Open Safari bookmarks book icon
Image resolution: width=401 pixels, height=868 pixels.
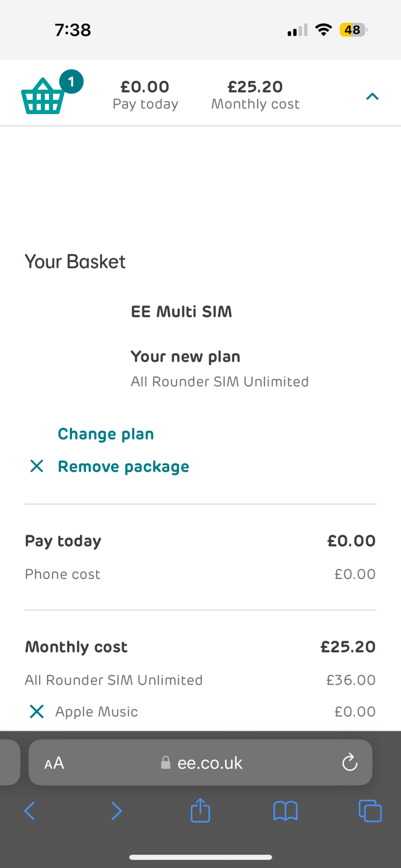point(285,811)
